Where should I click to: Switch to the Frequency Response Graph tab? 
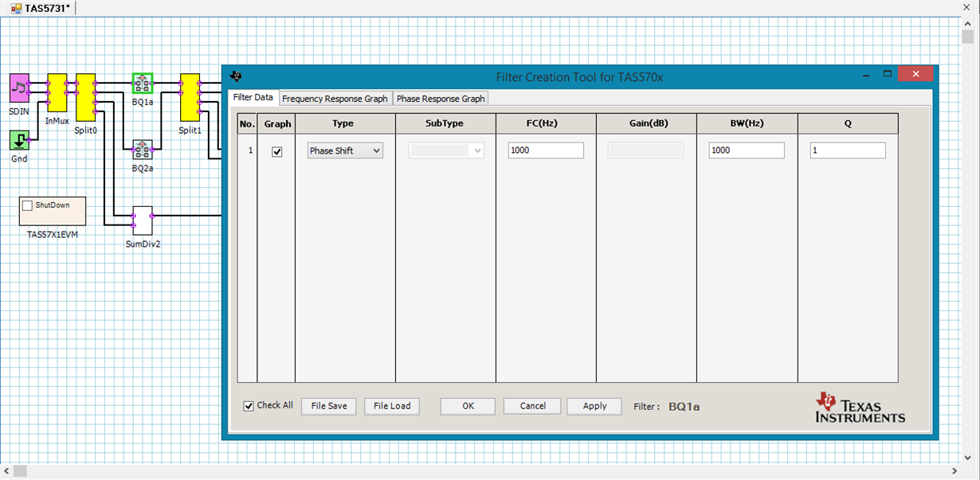[x=335, y=99]
